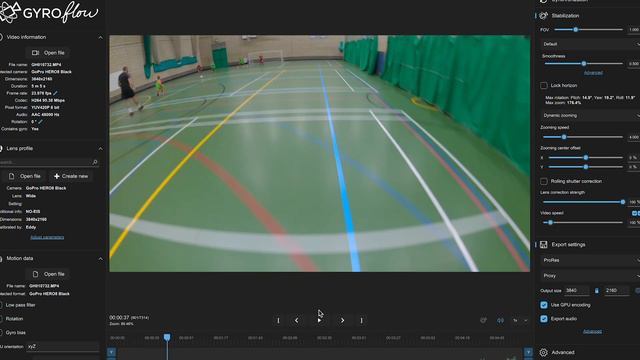Viewport: 640px width, 360px height.
Task: Edit the rotation pencil icon
Action: [x=40, y=122]
